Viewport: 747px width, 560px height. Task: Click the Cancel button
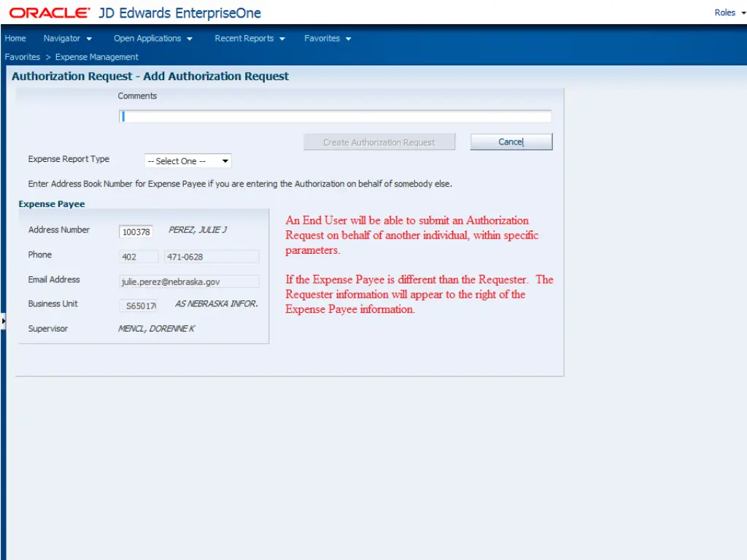click(x=511, y=141)
